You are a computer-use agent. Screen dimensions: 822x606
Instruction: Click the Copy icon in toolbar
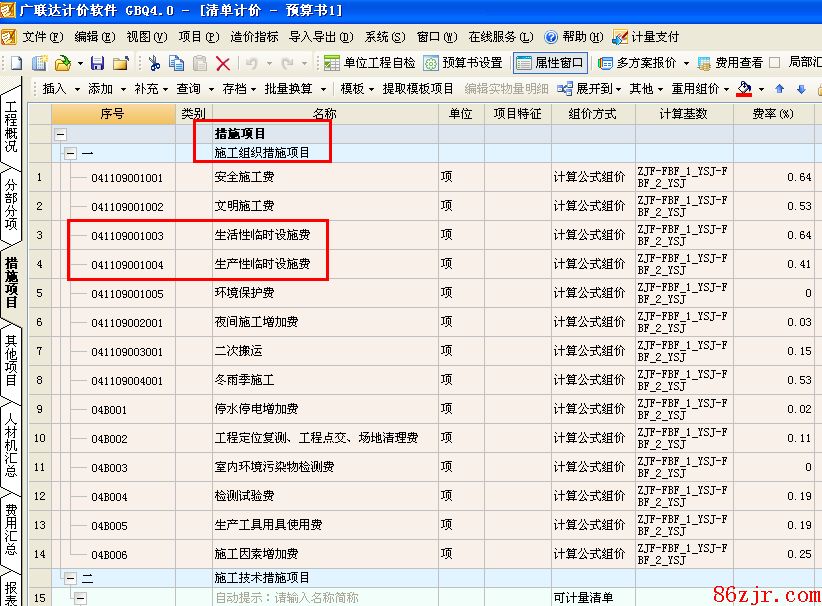[x=177, y=63]
